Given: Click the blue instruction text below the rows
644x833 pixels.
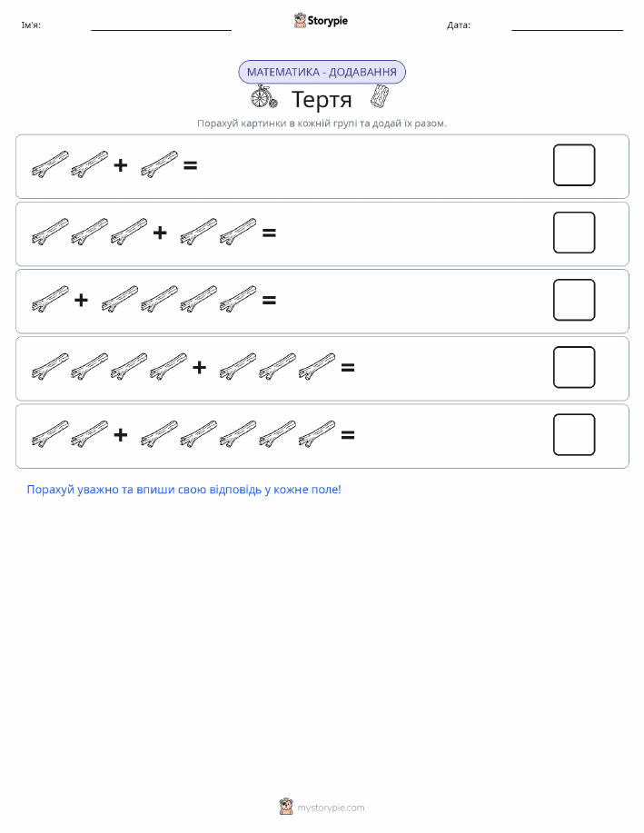Looking at the screenshot, I should pos(183,490).
